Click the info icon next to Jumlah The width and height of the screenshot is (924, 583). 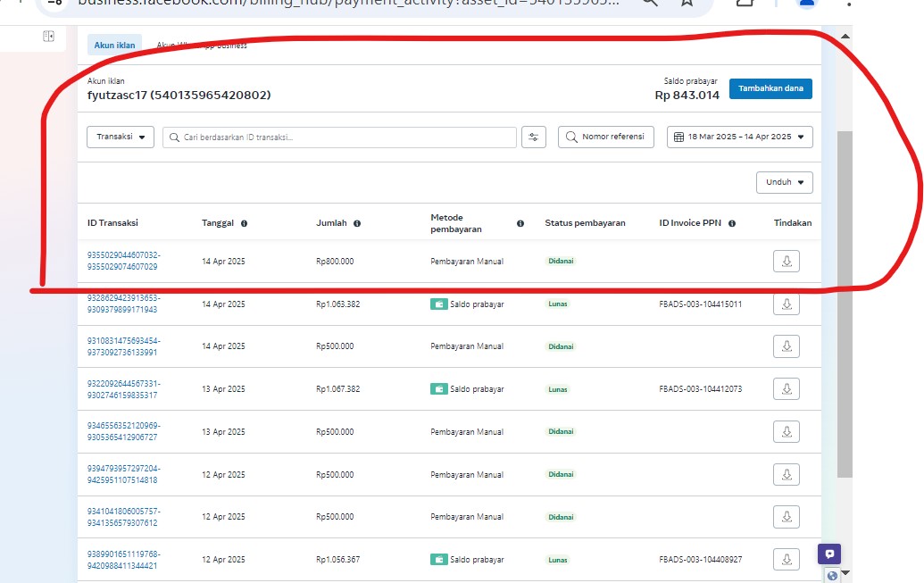(357, 223)
